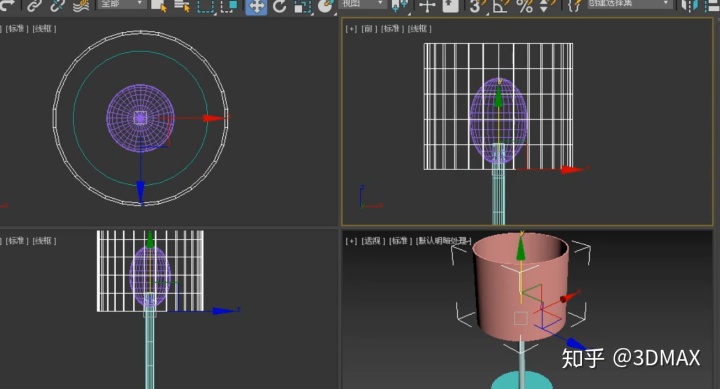Click blue axis arrow in top viewport
The image size is (720, 389).
pos(141,192)
